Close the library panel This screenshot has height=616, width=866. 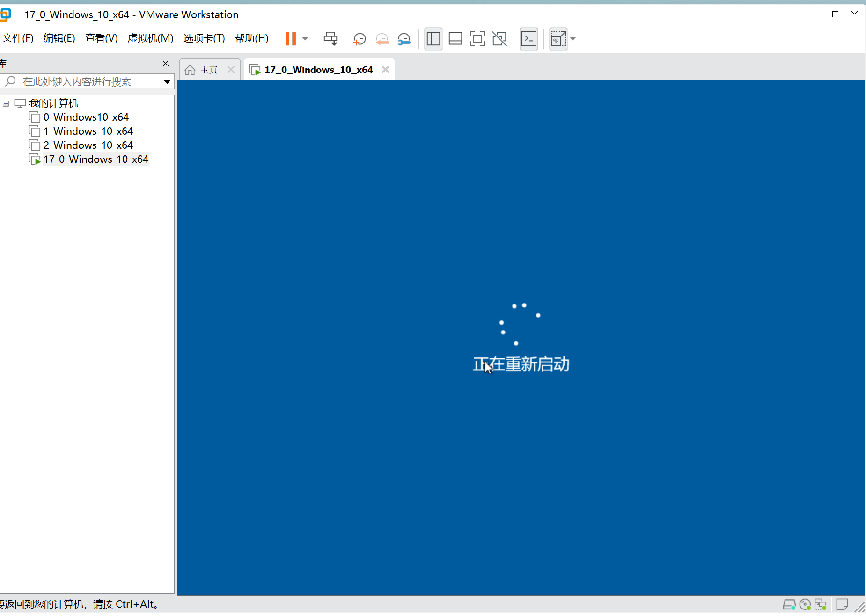[x=166, y=63]
